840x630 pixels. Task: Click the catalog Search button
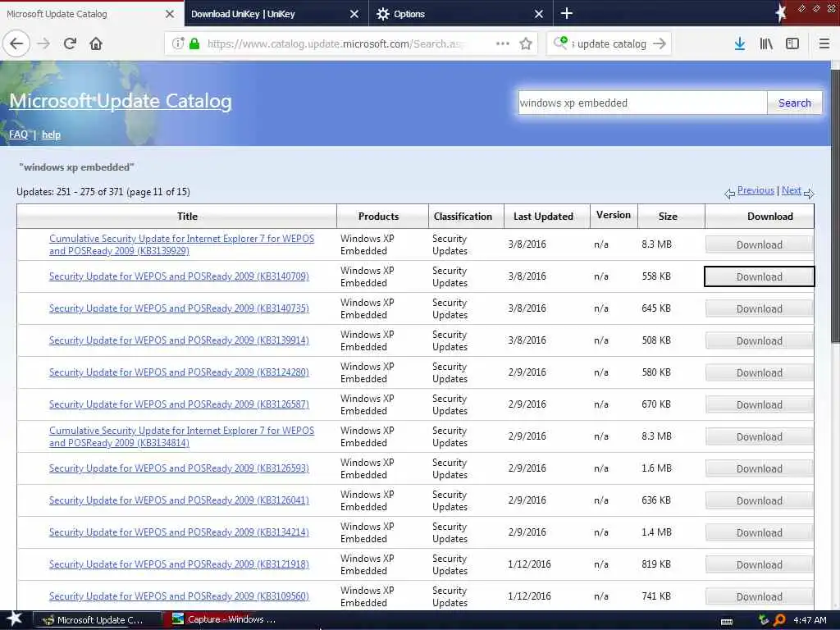pyautogui.click(x=794, y=103)
